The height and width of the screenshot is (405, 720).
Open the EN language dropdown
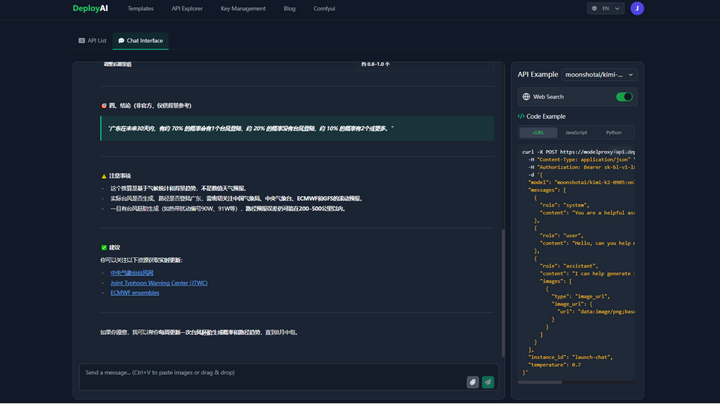pos(605,8)
